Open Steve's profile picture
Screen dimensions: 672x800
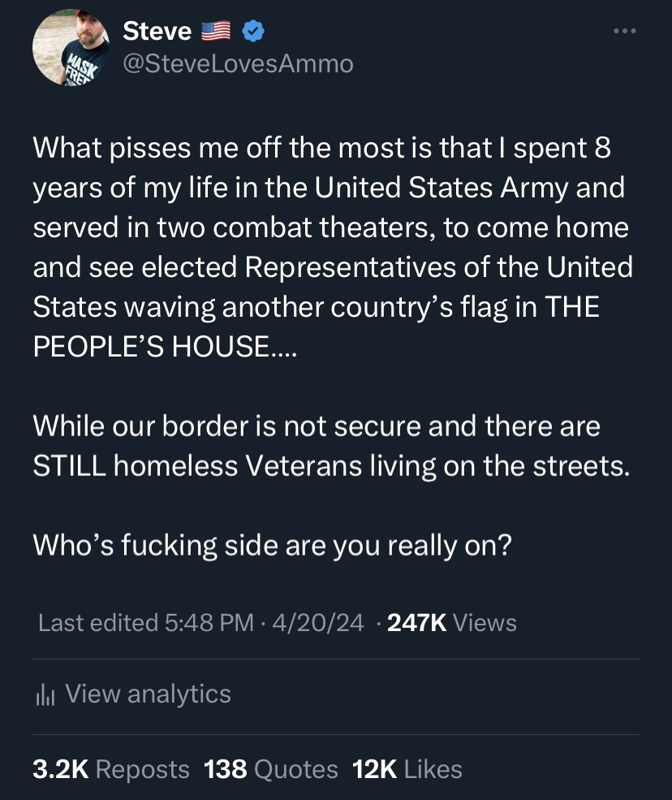click(71, 47)
